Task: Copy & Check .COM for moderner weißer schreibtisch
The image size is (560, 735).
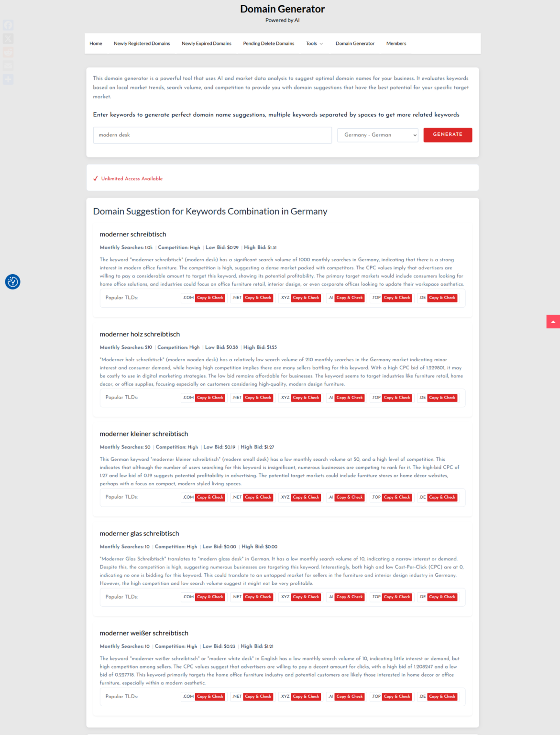Action: click(x=210, y=697)
